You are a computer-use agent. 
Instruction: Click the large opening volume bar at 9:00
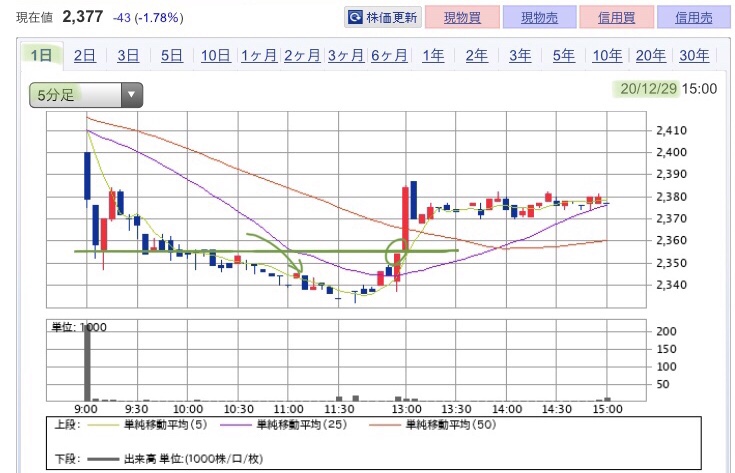pos(87,361)
